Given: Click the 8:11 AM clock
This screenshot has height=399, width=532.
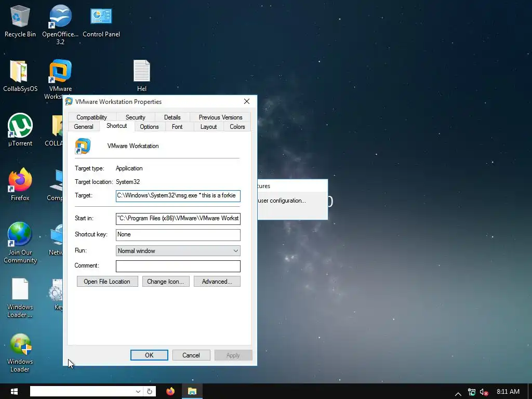Looking at the screenshot, I should pyautogui.click(x=508, y=392).
